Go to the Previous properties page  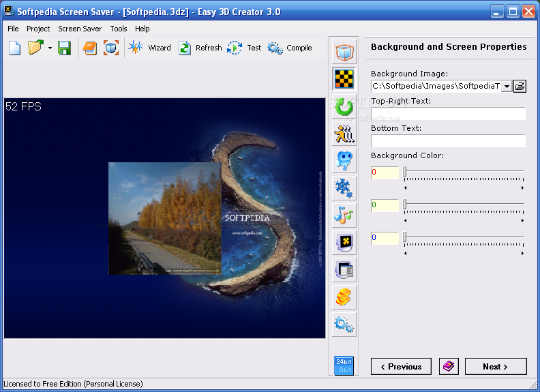[x=401, y=367]
